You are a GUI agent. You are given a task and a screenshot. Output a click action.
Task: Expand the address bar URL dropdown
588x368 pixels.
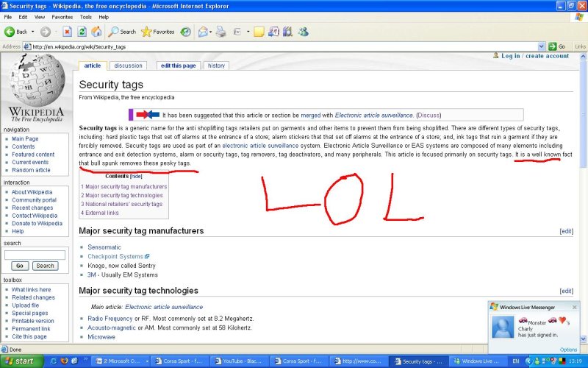[541, 46]
